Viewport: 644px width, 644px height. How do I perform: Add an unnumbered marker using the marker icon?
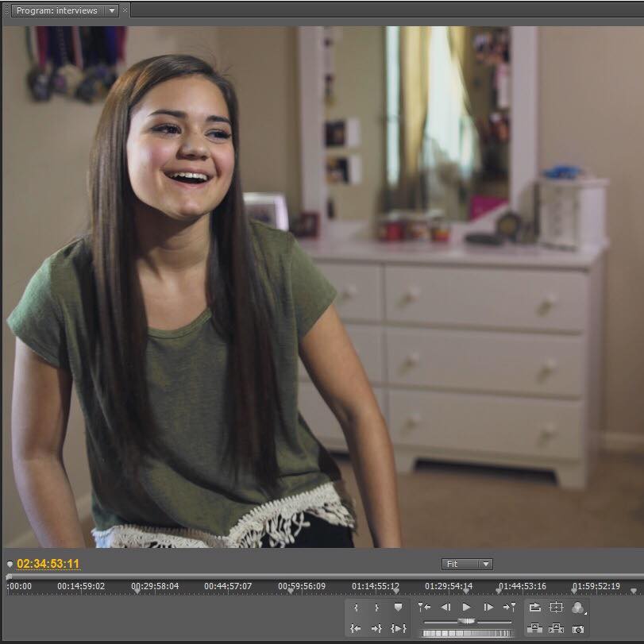pos(398,607)
